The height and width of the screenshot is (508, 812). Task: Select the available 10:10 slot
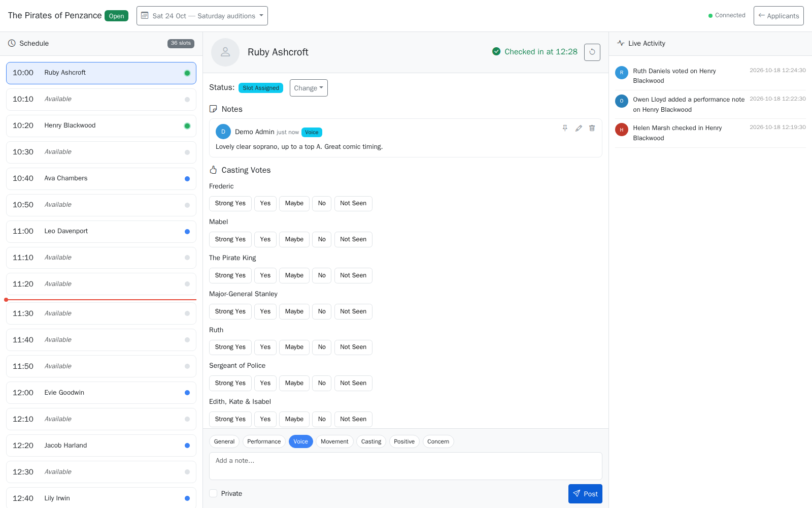101,99
